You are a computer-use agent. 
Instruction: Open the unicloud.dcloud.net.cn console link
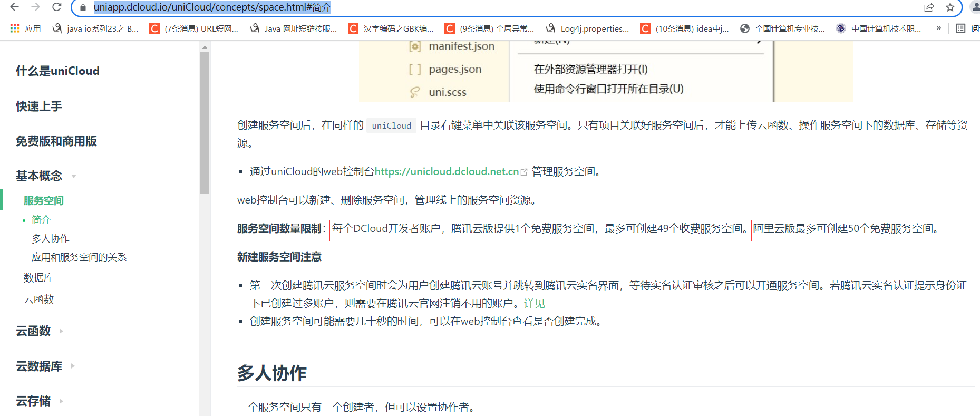[x=447, y=172]
